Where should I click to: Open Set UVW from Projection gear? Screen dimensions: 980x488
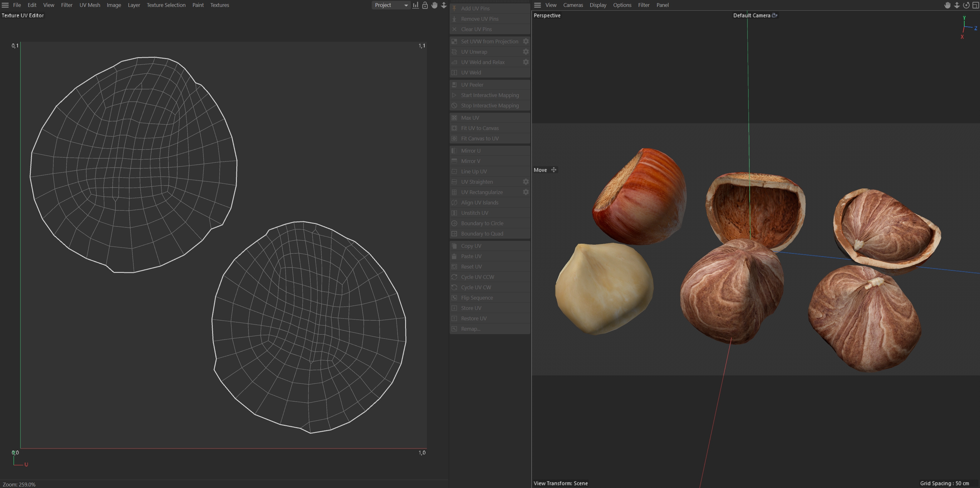click(x=525, y=41)
